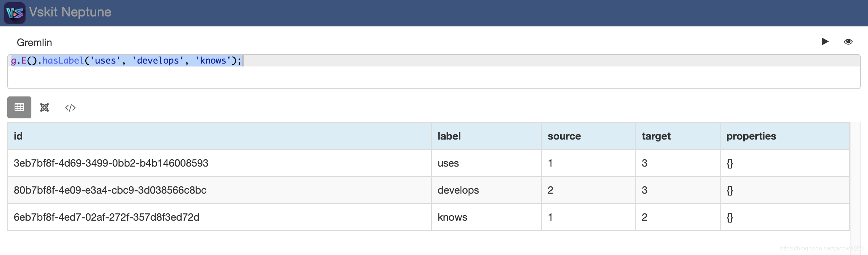Click the 'develops' label cell

coord(458,190)
